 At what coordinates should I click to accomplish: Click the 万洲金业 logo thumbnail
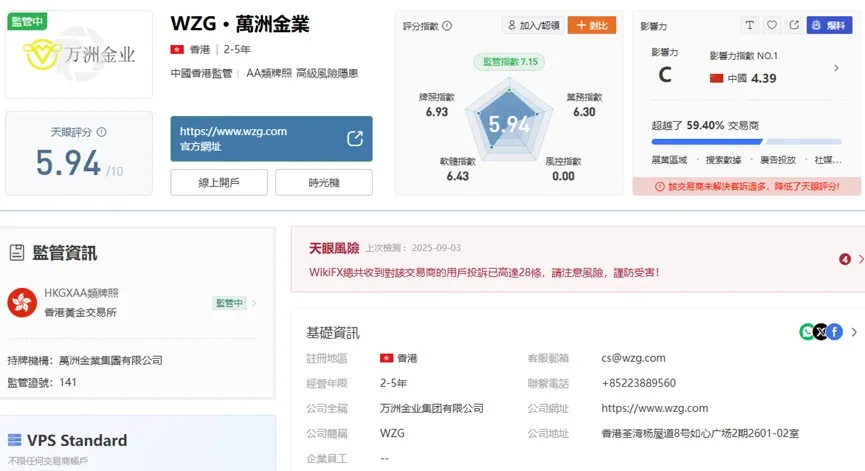point(79,54)
